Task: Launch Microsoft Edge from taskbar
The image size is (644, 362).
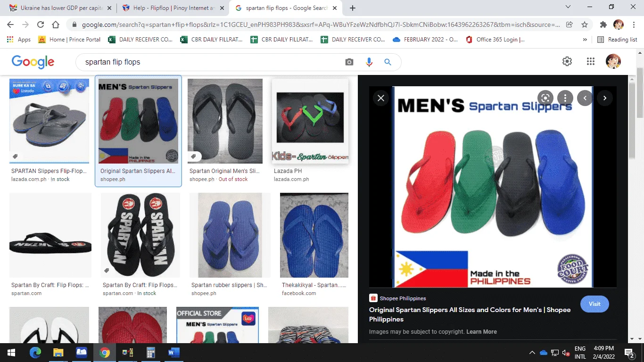Action: point(35,353)
